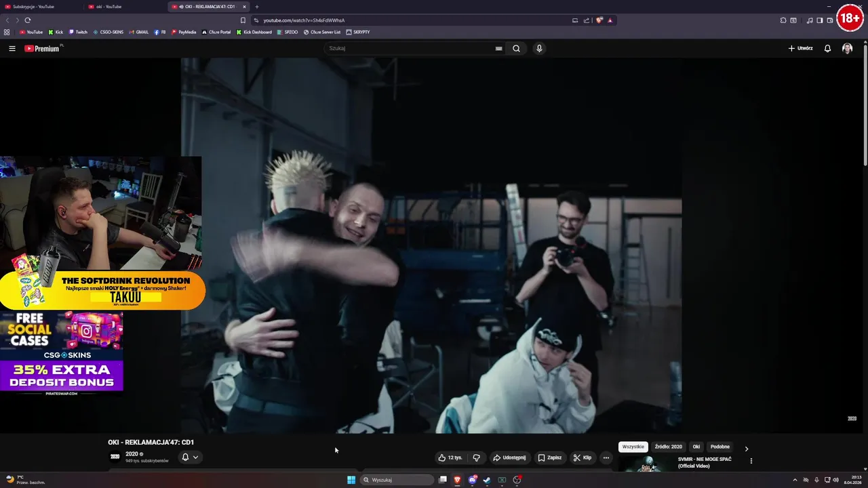Screen dimensions: 868x488
Task: Click the video player to pause
Action: [431, 245]
